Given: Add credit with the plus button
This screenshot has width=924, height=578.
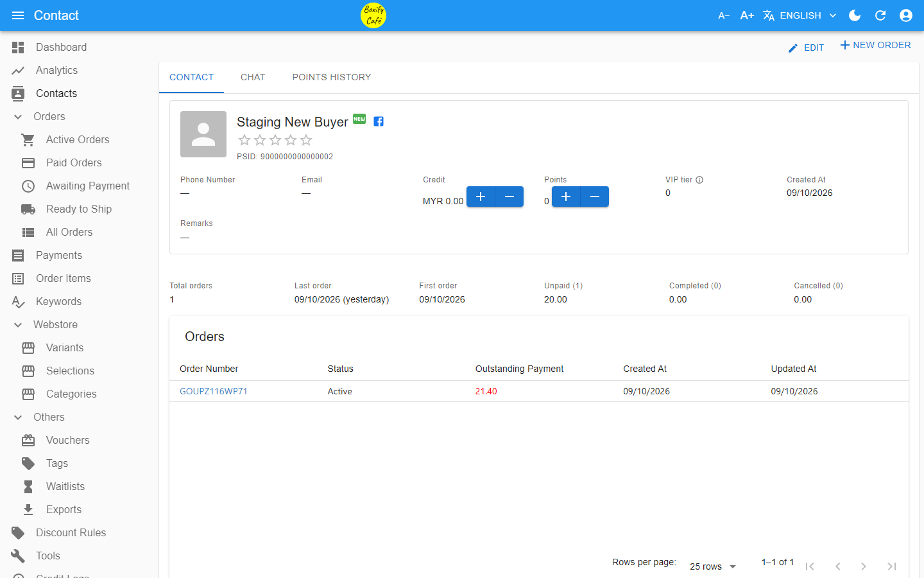Looking at the screenshot, I should coord(481,197).
